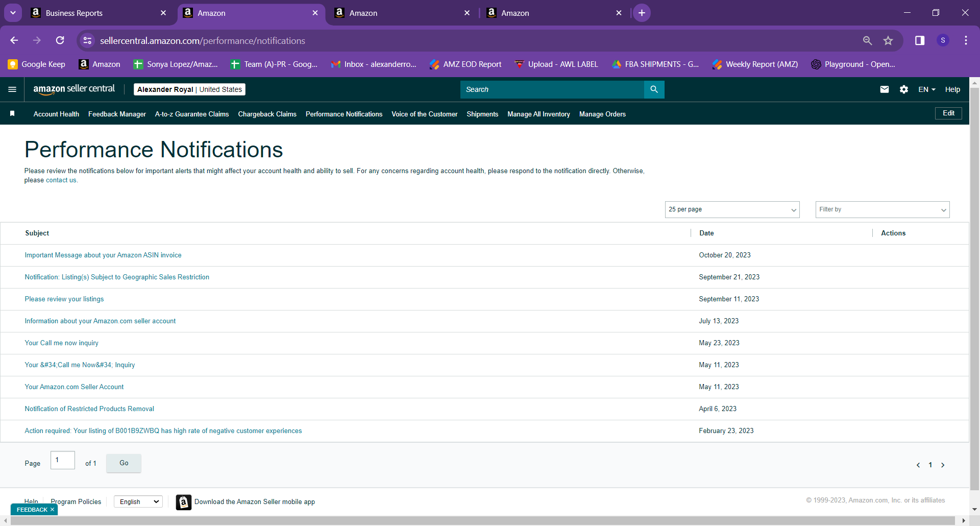Open Chargeback Claims menu item
This screenshot has height=526, width=980.
click(x=267, y=114)
